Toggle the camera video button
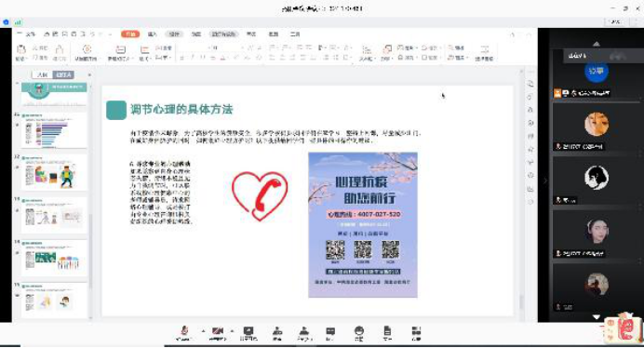The width and height of the screenshot is (644, 348). pyautogui.click(x=218, y=333)
